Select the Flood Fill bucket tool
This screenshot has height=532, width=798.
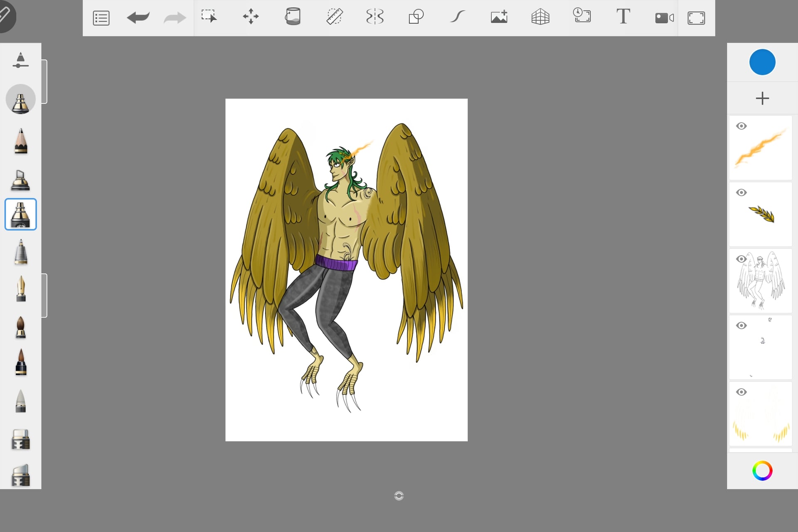293,17
